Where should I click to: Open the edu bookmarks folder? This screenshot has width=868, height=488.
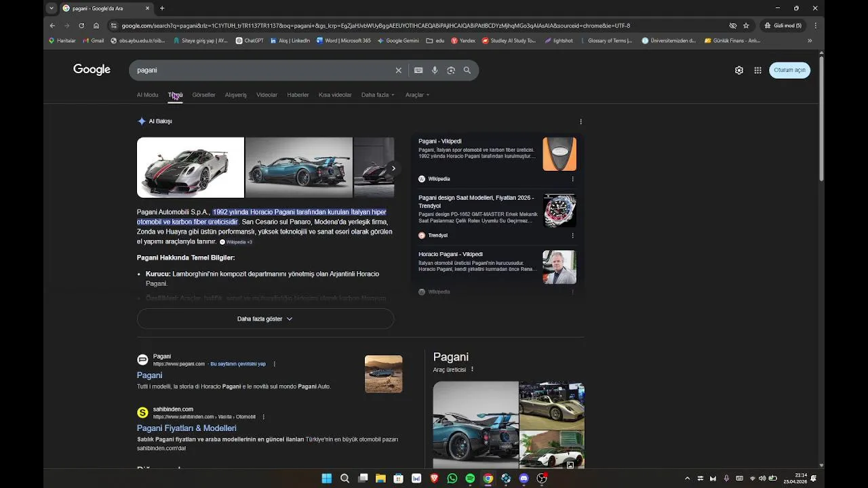pos(435,41)
